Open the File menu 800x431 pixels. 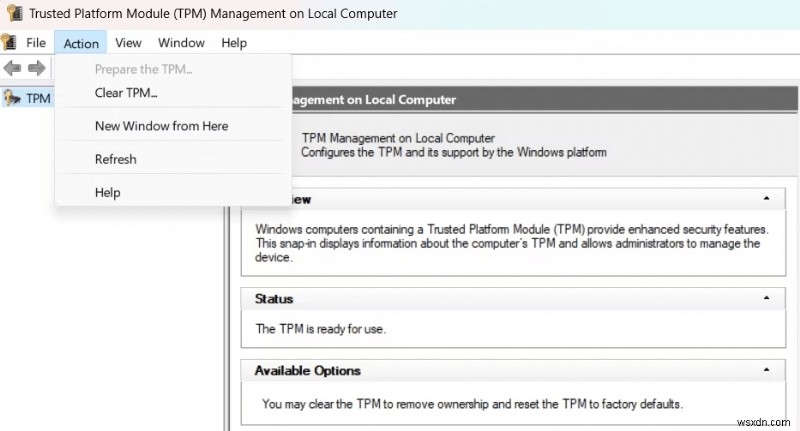[x=36, y=43]
